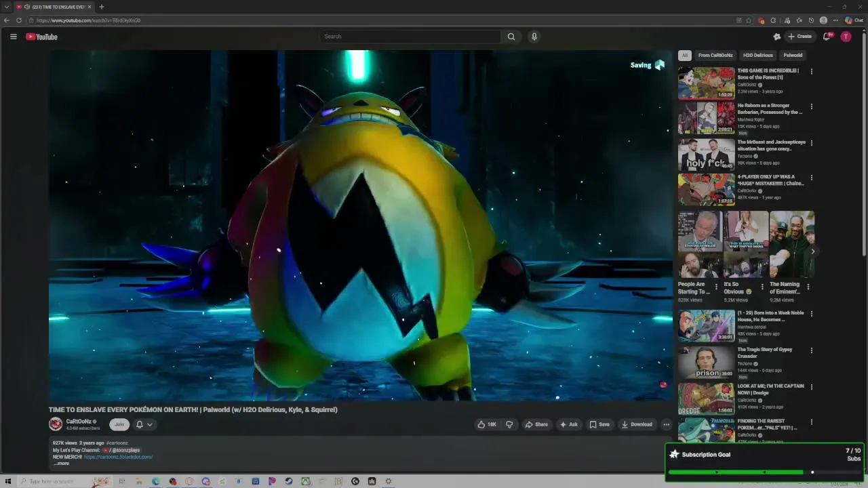The image size is (868, 488).
Task: Select the All filter chip
Action: [685, 55]
